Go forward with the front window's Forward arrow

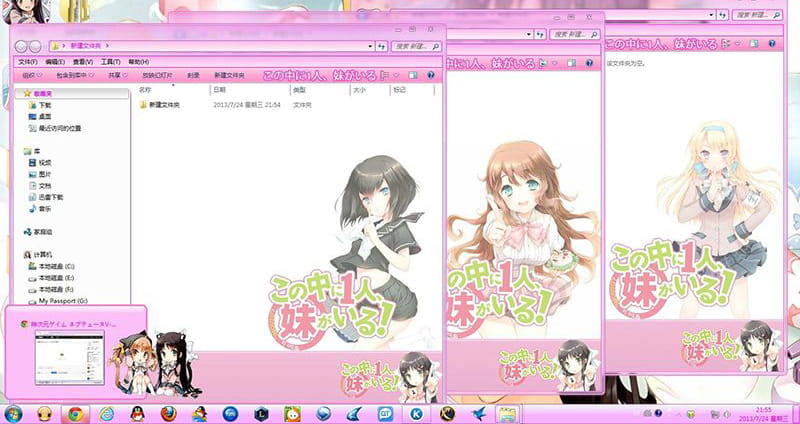pos(35,46)
